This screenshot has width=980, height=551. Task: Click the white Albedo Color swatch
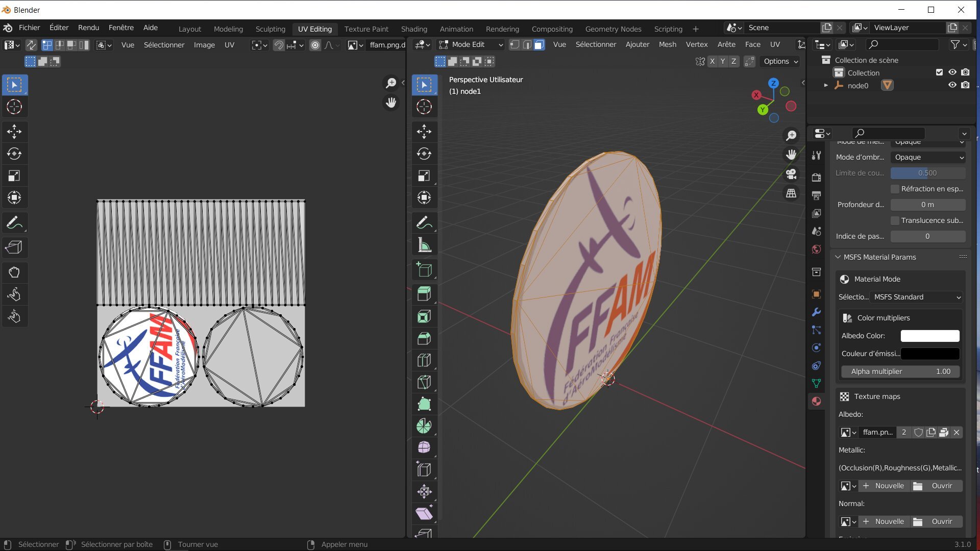929,336
